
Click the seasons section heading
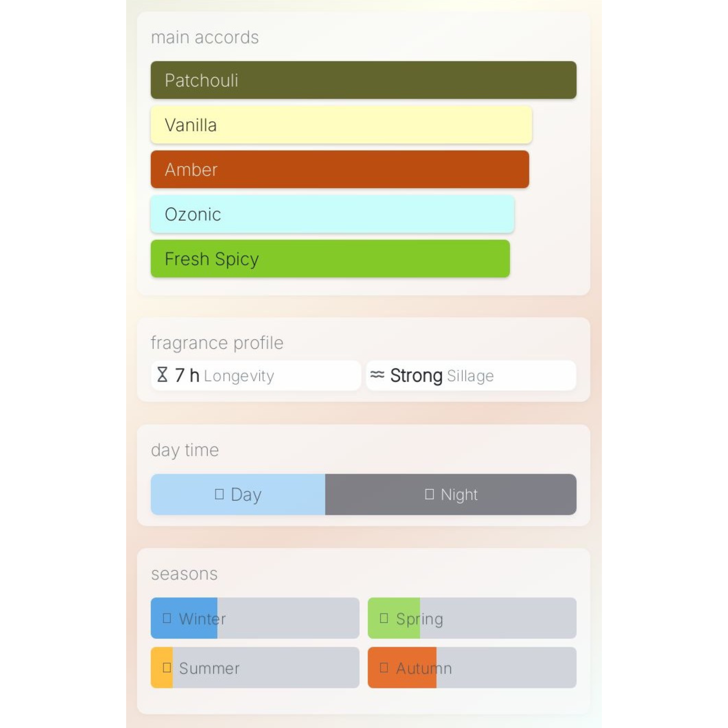coord(184,574)
